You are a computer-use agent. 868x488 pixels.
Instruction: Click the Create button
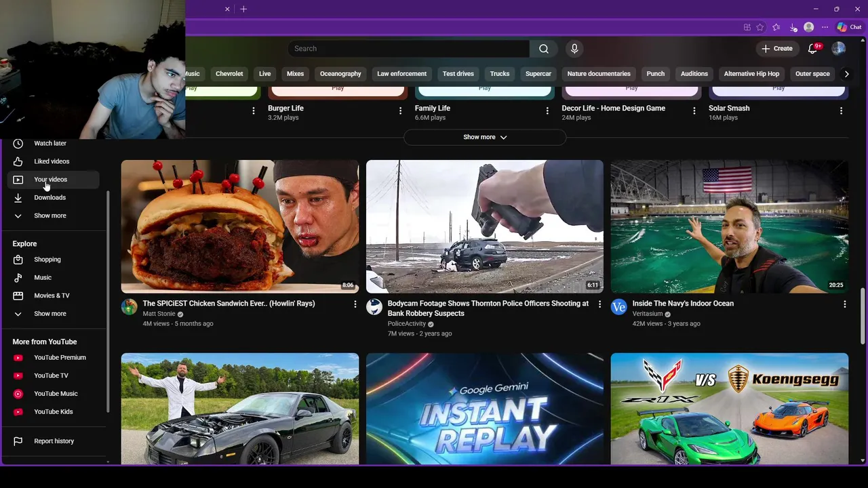point(777,49)
